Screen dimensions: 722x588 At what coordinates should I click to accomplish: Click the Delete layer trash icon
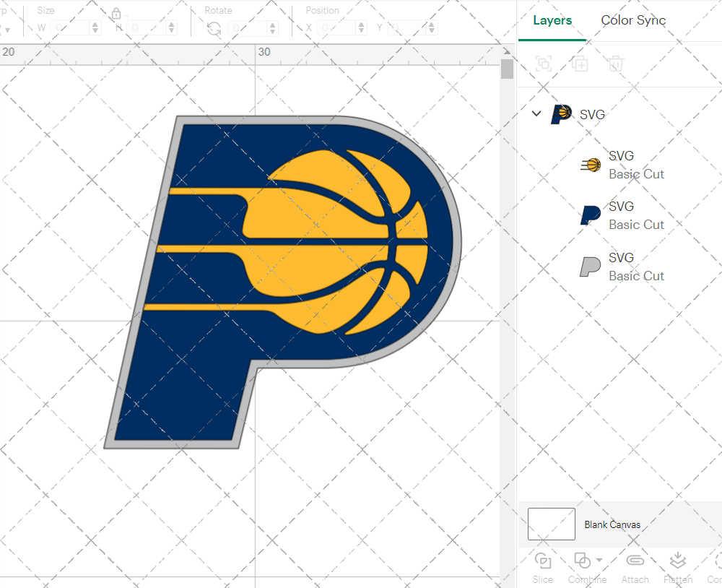[x=616, y=64]
